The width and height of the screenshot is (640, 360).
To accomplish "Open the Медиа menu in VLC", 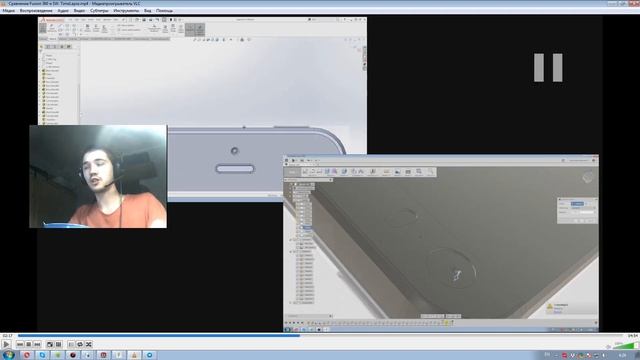I will pos(9,11).
